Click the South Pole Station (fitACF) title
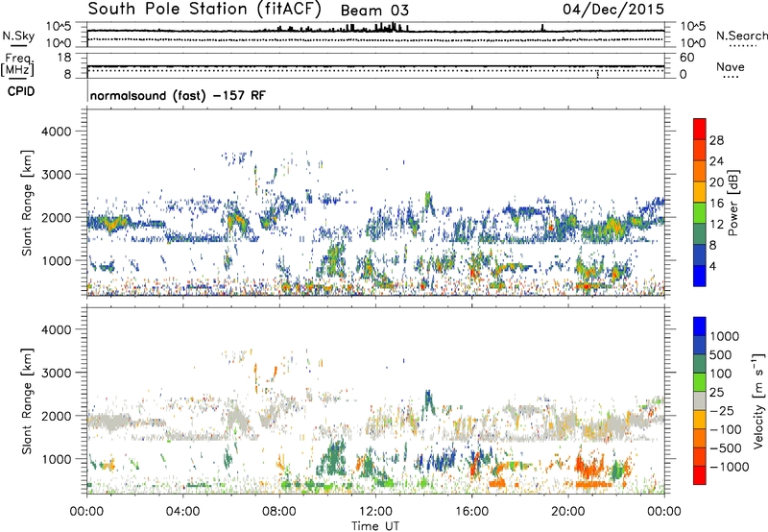This screenshot has height=532, width=768. pos(204,9)
